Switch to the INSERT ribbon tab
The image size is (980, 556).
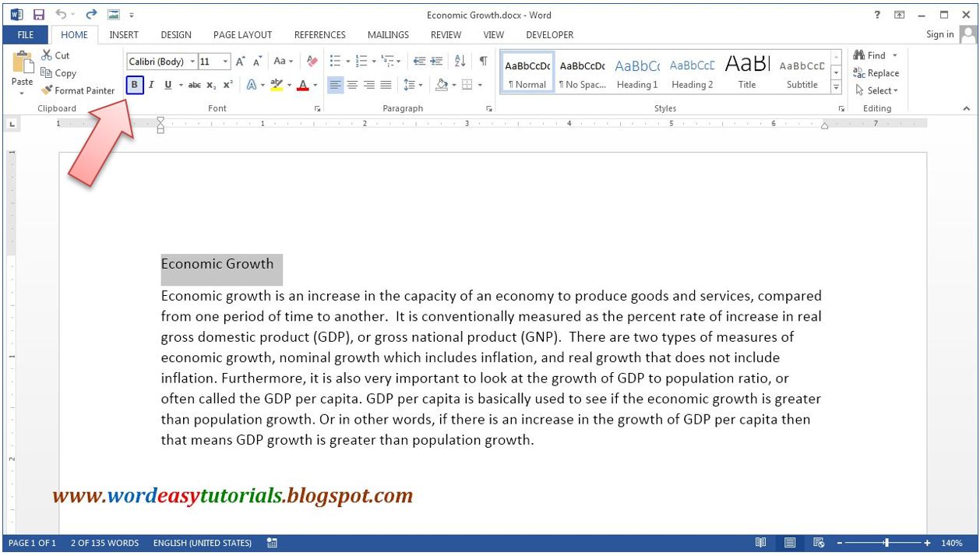coord(123,34)
